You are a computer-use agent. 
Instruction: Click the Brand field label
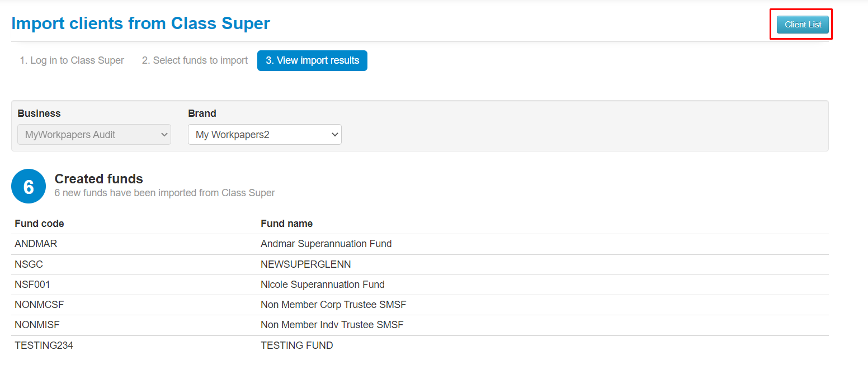tap(202, 113)
